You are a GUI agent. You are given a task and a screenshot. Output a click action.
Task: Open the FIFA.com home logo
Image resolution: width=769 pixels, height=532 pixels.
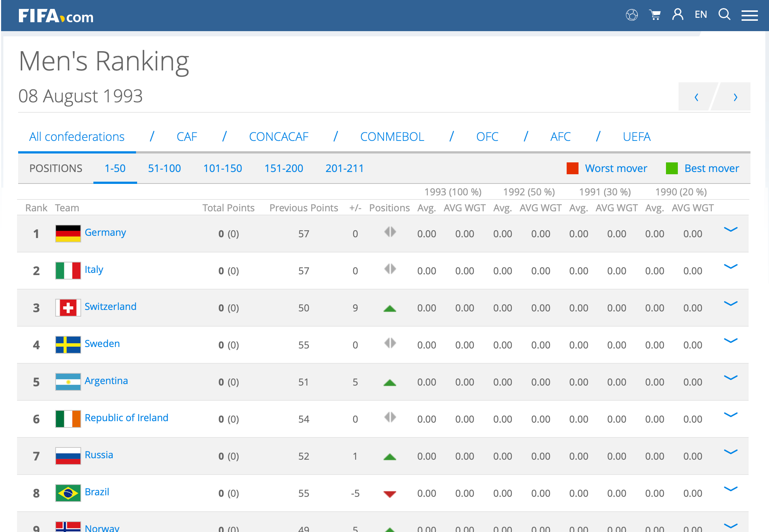click(56, 16)
